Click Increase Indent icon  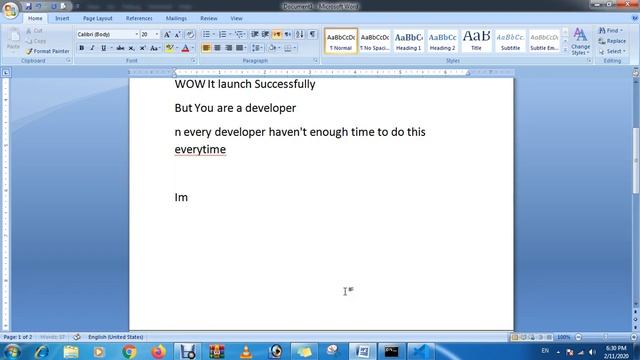(x=265, y=35)
